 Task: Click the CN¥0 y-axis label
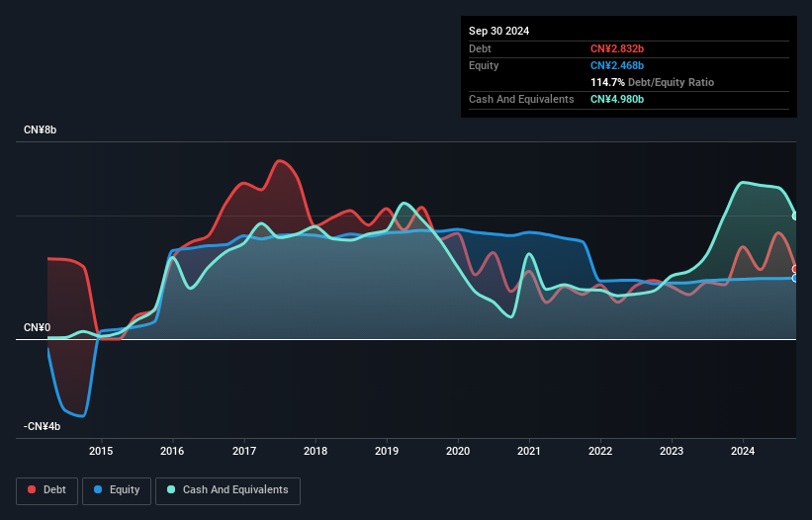(x=37, y=327)
